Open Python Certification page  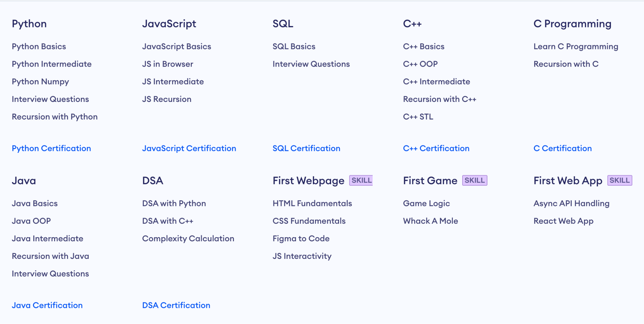[x=51, y=148]
